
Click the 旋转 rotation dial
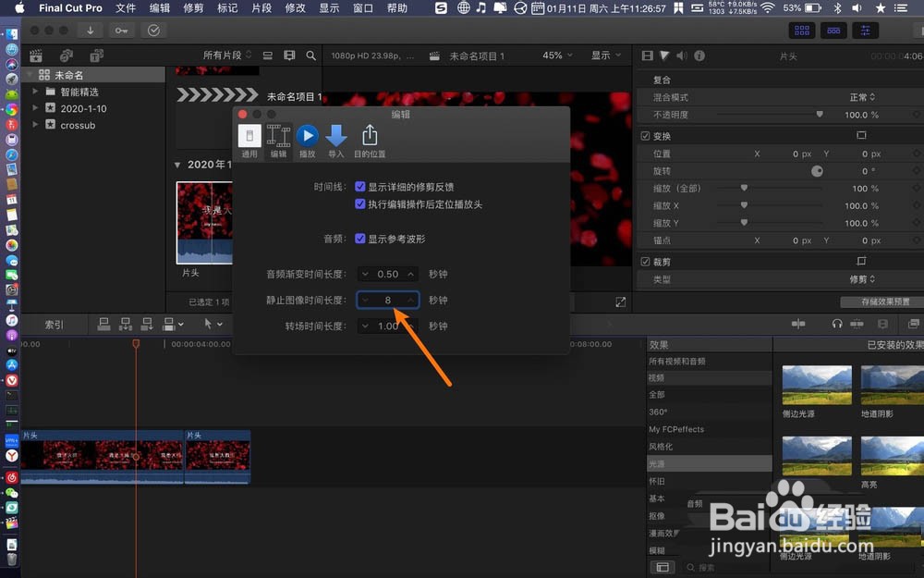click(x=817, y=171)
